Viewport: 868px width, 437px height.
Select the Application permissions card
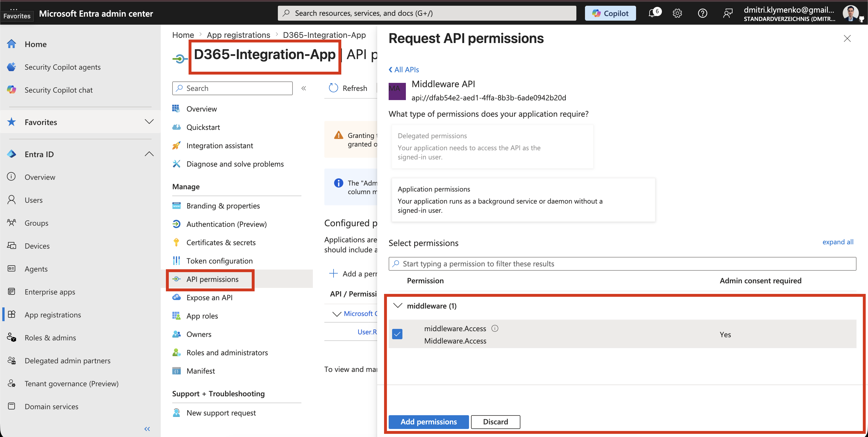[523, 200]
